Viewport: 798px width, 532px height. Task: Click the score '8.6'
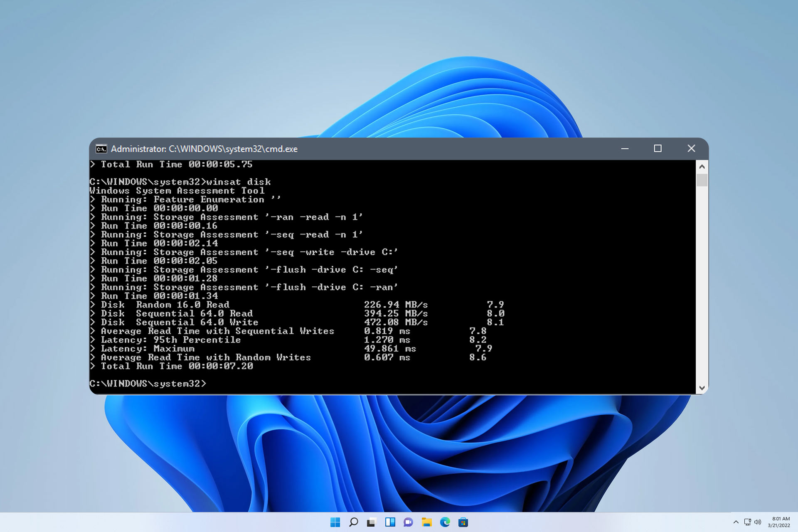[478, 357]
